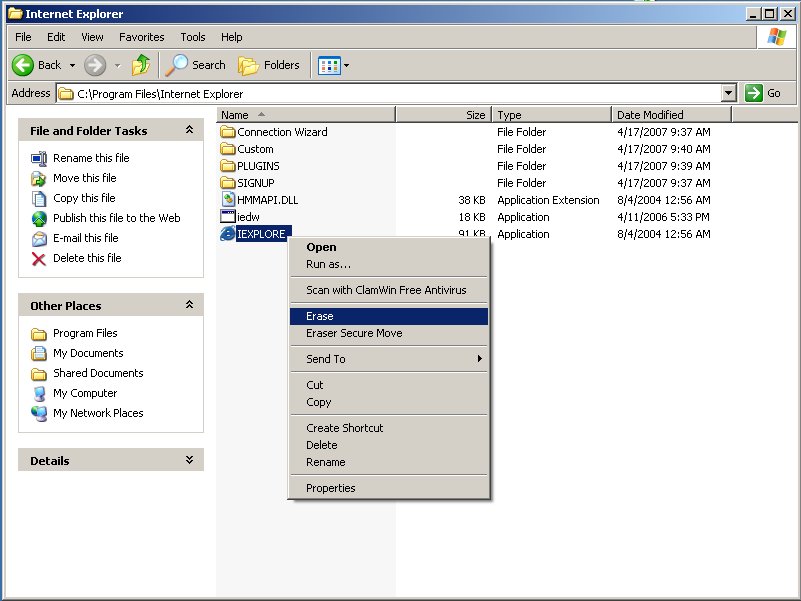Image resolution: width=801 pixels, height=601 pixels.
Task: Open the Edit menu
Action: pos(56,37)
